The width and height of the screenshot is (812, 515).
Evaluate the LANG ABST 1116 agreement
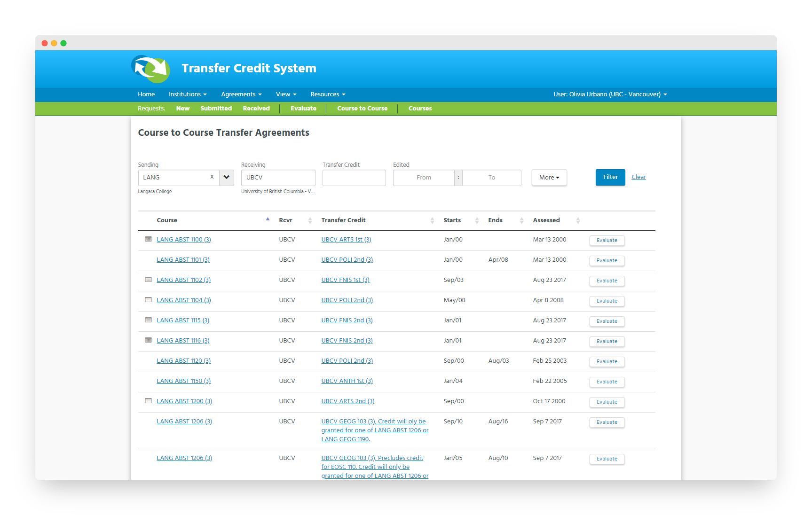(607, 341)
